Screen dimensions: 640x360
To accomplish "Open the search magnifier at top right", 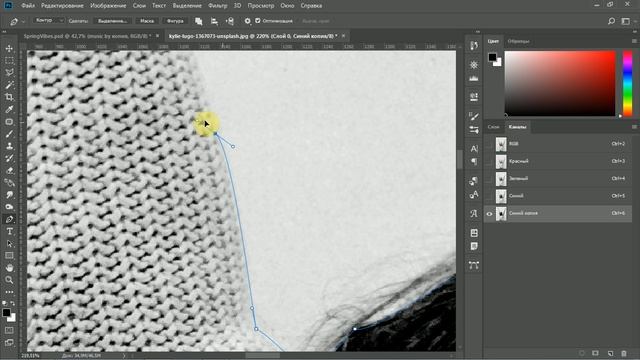I will tap(611, 21).
